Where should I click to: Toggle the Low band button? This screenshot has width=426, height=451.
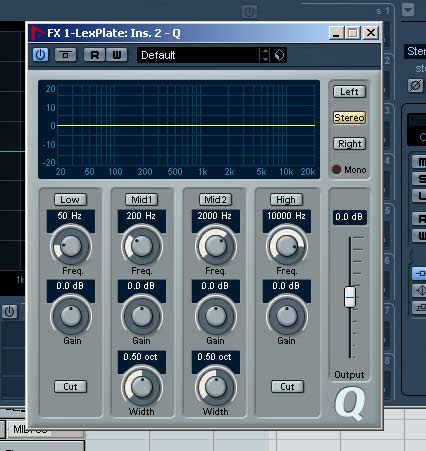click(70, 200)
